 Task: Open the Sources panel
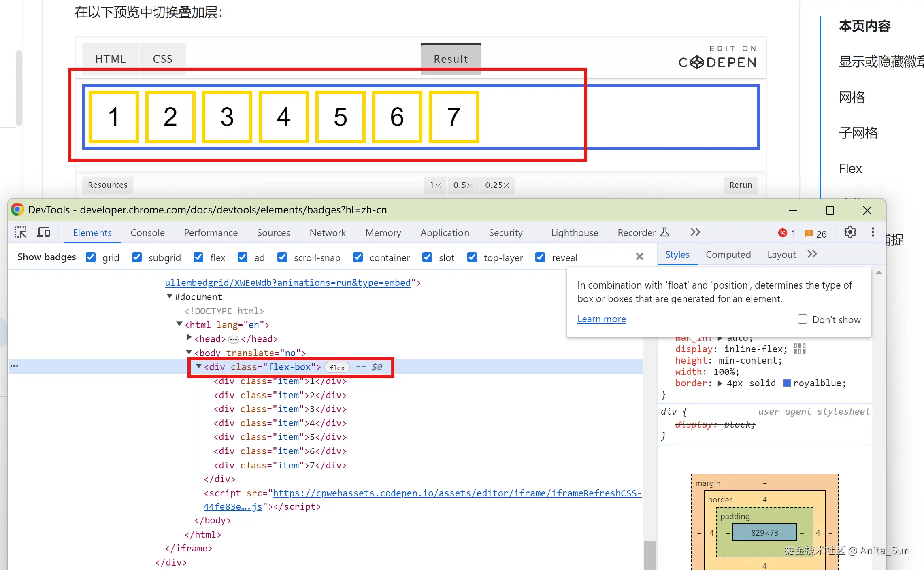point(273,233)
